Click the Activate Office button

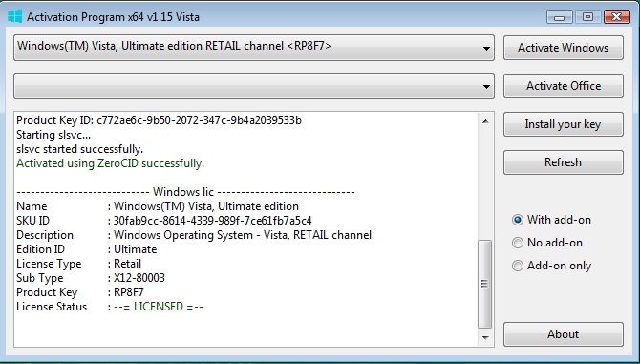pyautogui.click(x=564, y=86)
